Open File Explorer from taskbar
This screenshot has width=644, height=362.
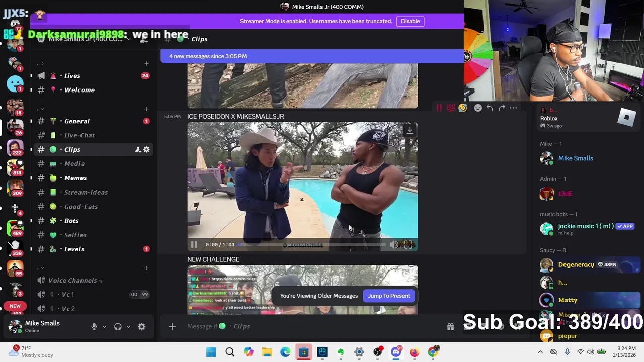tap(267, 352)
